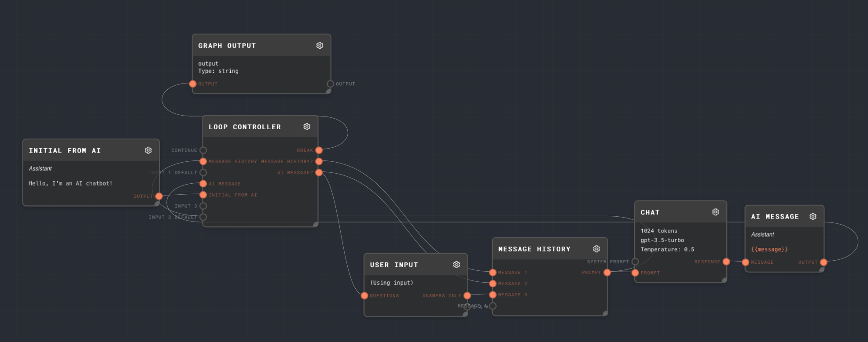The image size is (868, 342).
Task: Click the AI MESSAGE? output port on Loop Controller
Action: coord(319,172)
